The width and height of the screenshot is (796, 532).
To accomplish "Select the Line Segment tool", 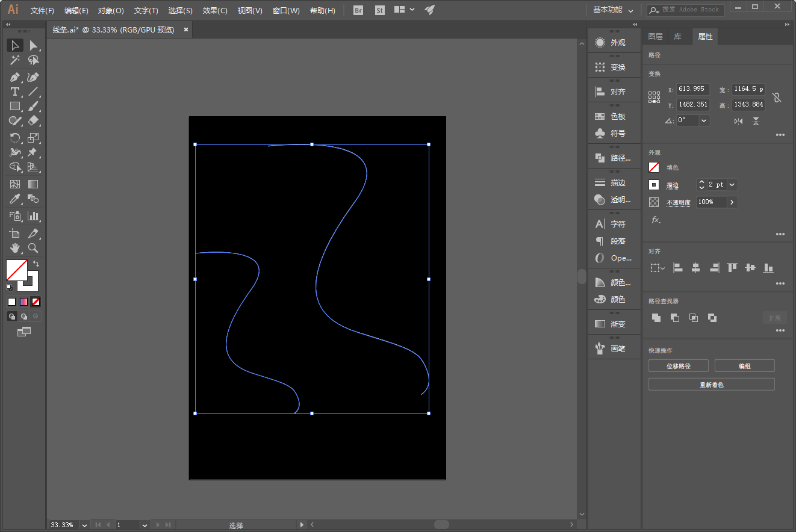I will 33,91.
